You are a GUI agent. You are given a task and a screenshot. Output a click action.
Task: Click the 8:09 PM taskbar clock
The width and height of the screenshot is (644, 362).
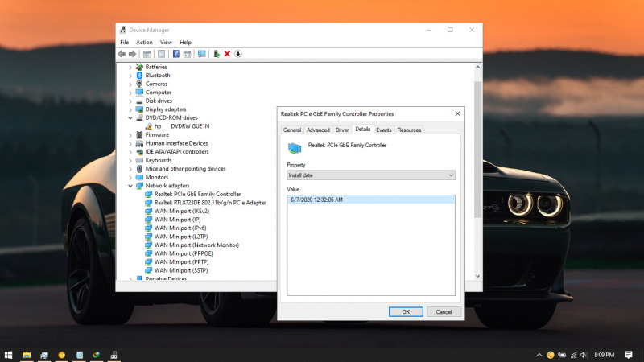605,355
